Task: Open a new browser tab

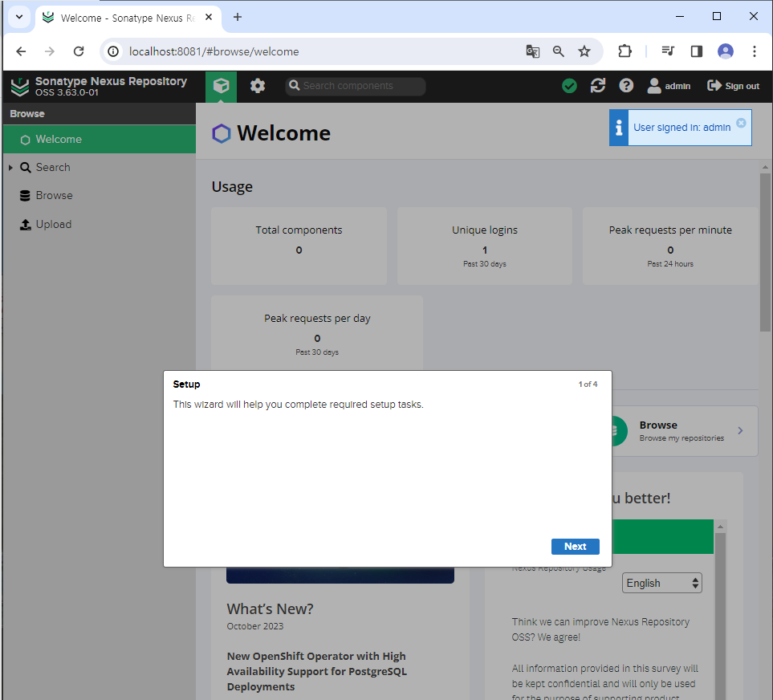Action: 238,17
